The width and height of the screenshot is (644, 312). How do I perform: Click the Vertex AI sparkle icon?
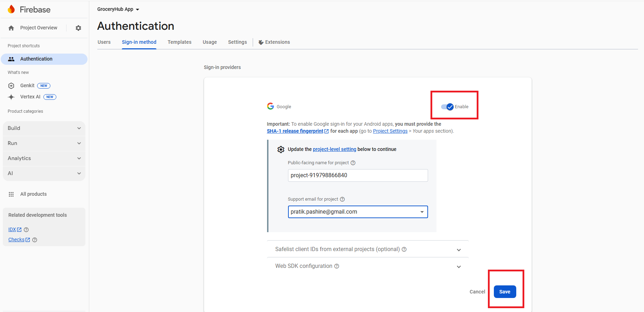point(11,97)
